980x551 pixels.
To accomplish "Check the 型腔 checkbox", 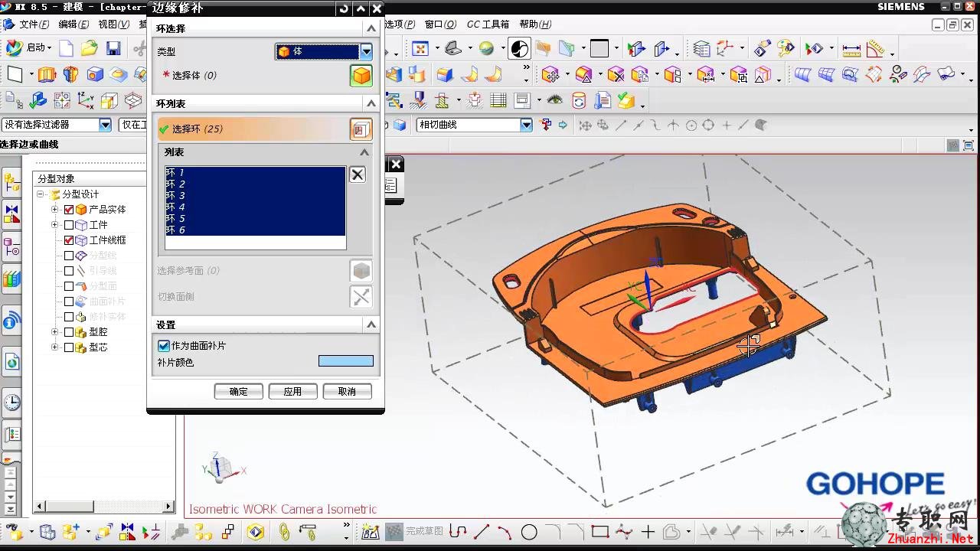I will click(x=69, y=332).
